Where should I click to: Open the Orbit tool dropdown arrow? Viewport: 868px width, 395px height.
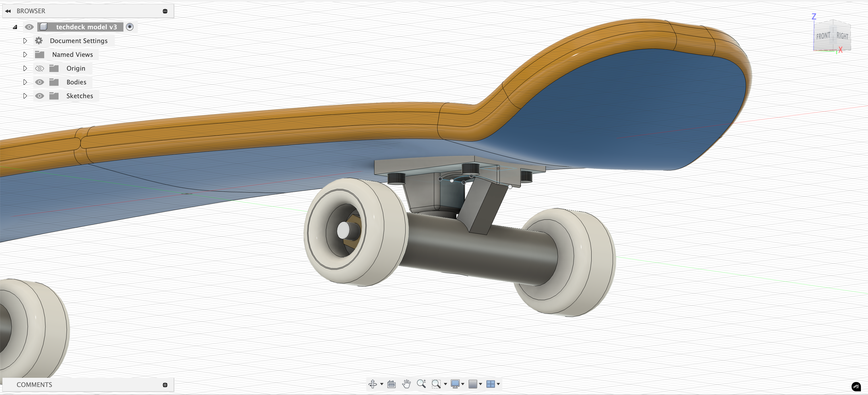[382, 384]
